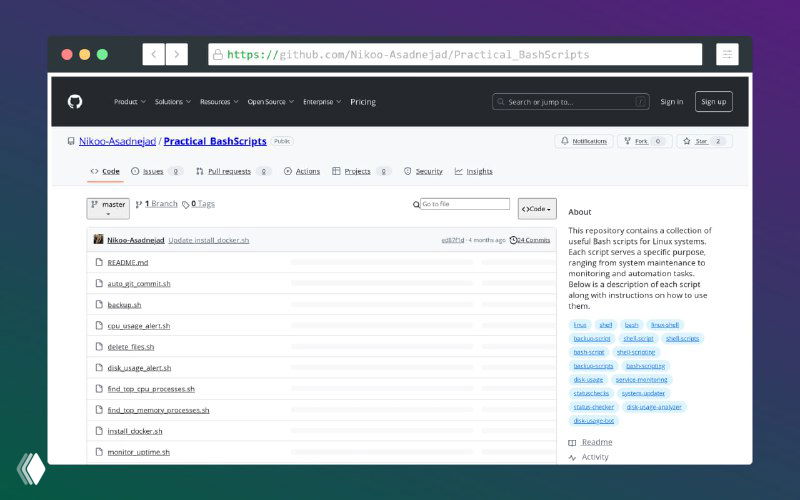Open the Pull requests tab
The image size is (800, 500).
click(x=223, y=171)
